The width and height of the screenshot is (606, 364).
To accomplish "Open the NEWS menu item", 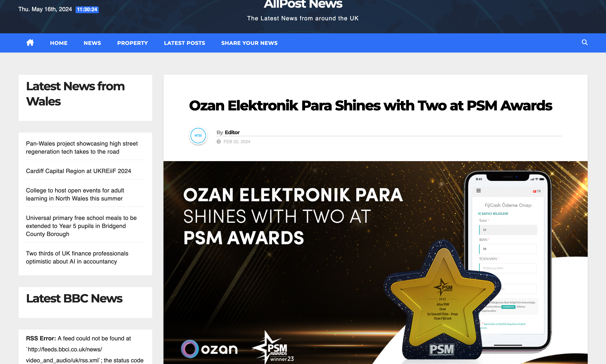I will pyautogui.click(x=92, y=43).
